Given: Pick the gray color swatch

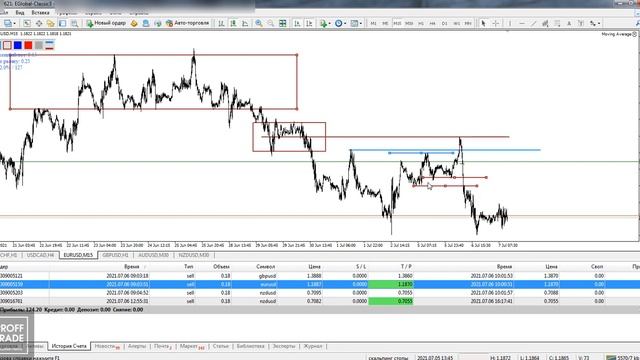Looking at the screenshot, I should click(x=39, y=45).
